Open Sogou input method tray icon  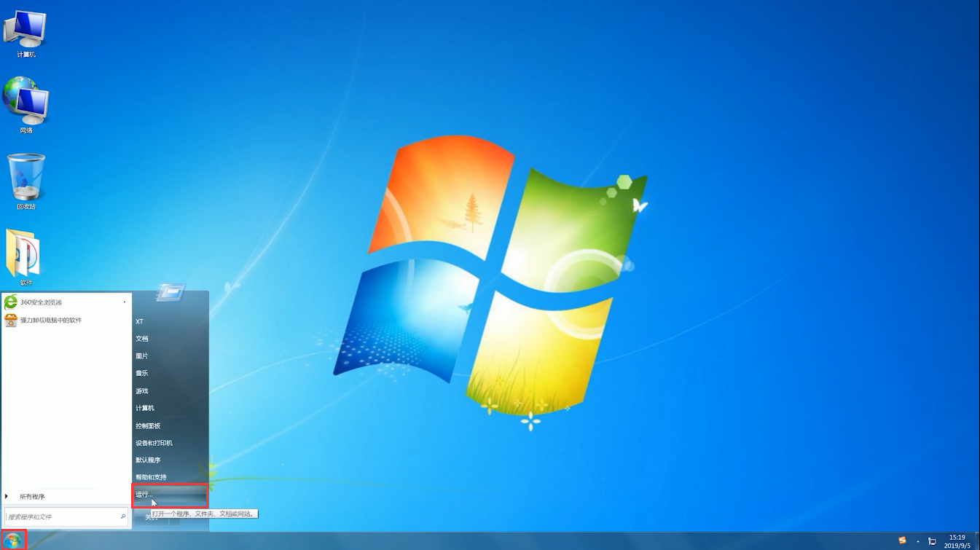(902, 541)
